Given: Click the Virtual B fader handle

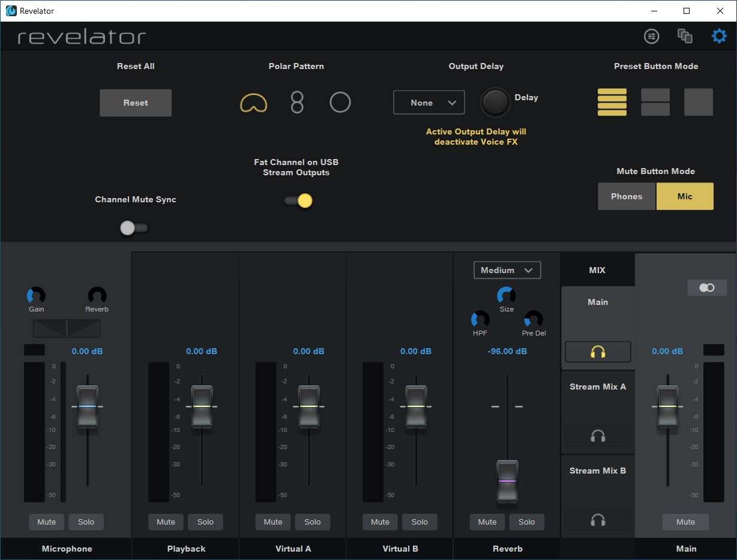Looking at the screenshot, I should click(x=416, y=406).
